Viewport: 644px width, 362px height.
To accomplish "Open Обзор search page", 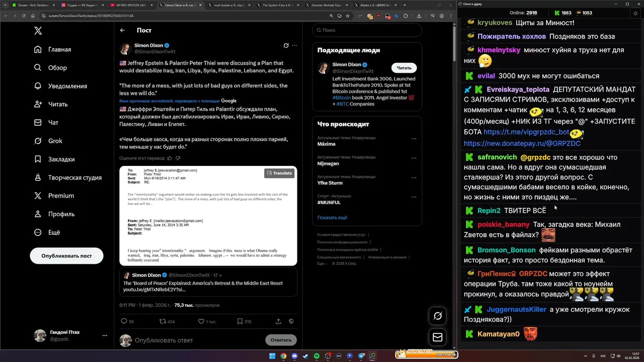I will click(50, 67).
